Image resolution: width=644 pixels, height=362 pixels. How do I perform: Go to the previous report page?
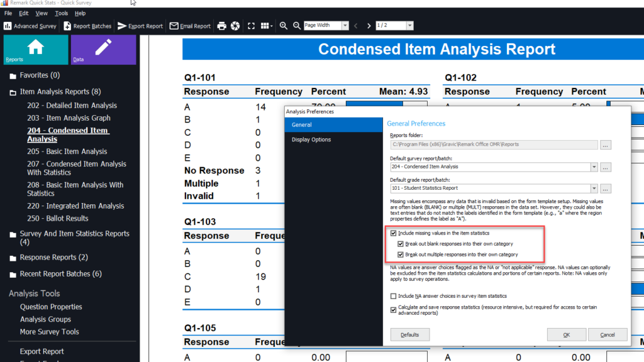pos(356,26)
